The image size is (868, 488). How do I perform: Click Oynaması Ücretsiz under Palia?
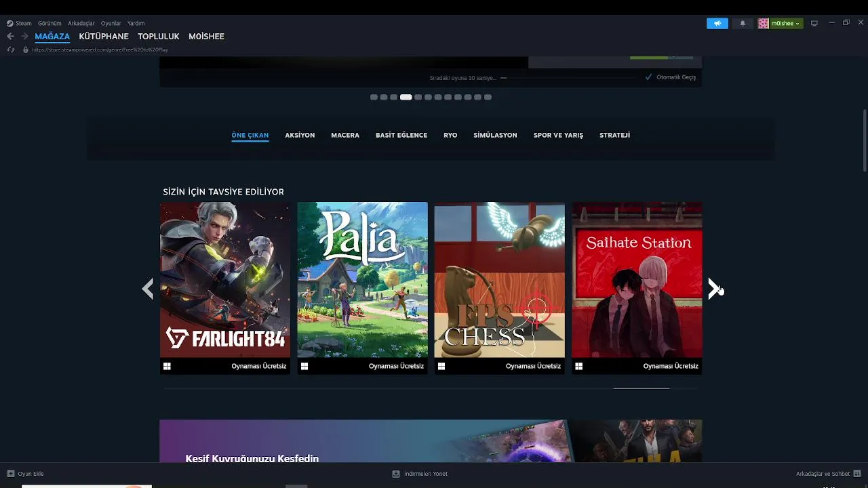[396, 366]
